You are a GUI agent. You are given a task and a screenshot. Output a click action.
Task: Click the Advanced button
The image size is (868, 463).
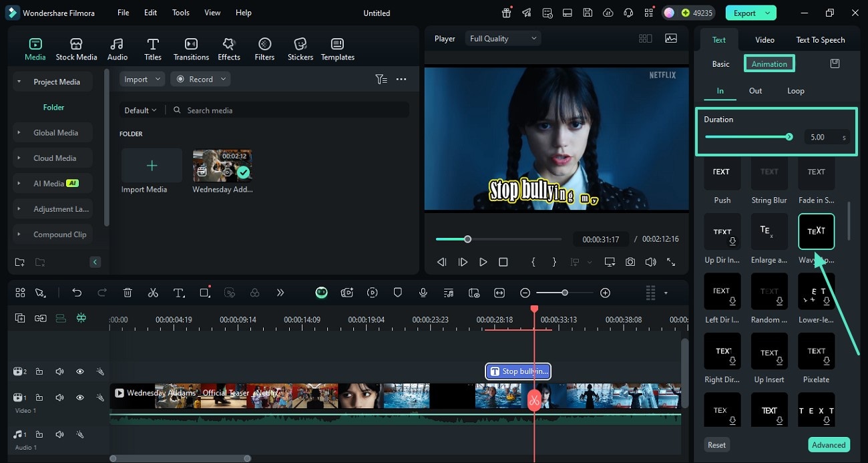(829, 445)
